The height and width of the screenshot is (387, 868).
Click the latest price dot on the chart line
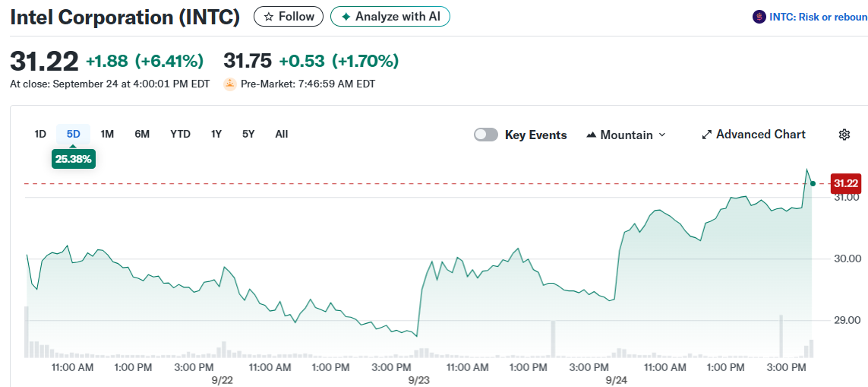point(813,183)
